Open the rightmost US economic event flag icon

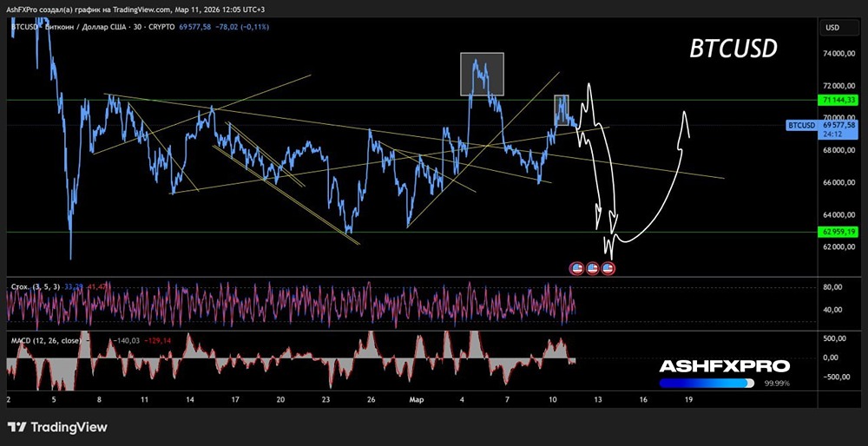[608, 269]
